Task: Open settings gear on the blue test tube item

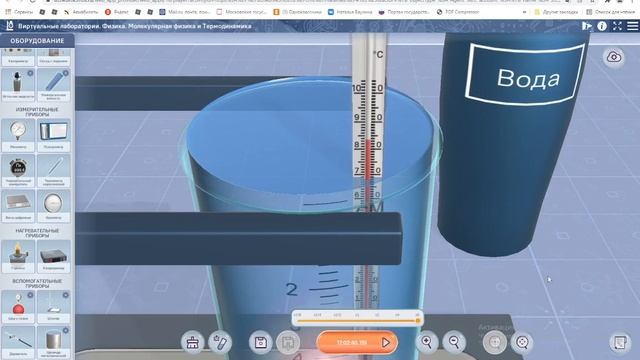Action: 66,73
